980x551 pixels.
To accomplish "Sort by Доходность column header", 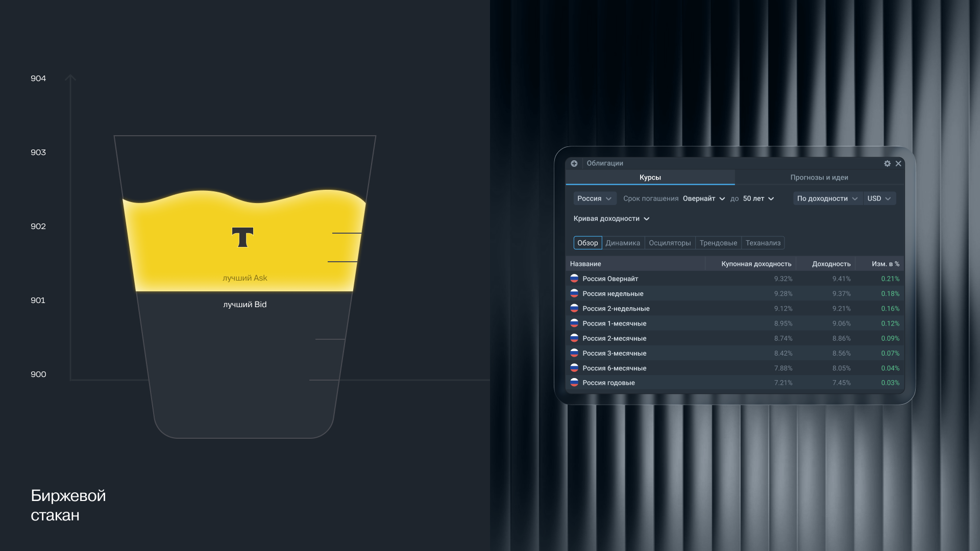I will 831,264.
